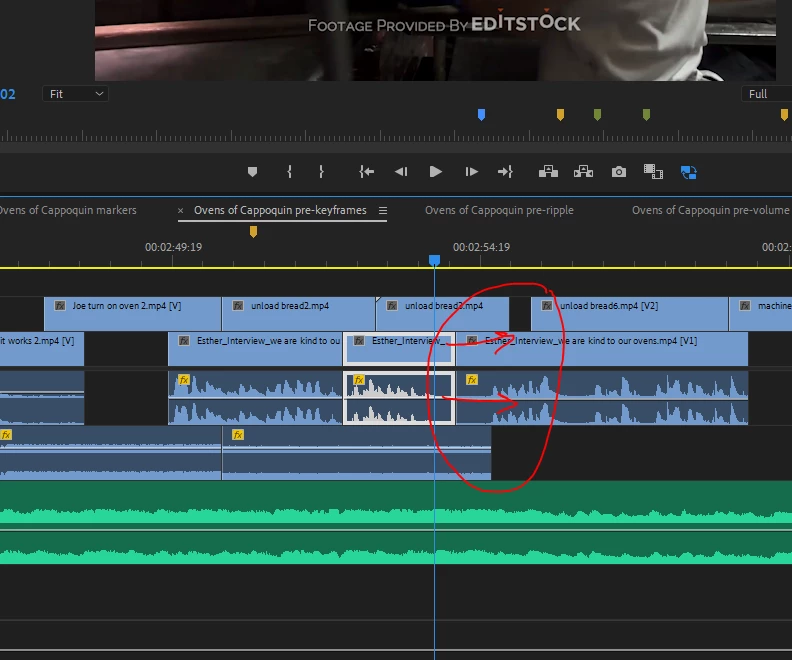This screenshot has height=660, width=792.
Task: Click fx badge on first Esther_Interview video clip
Action: coord(184,341)
